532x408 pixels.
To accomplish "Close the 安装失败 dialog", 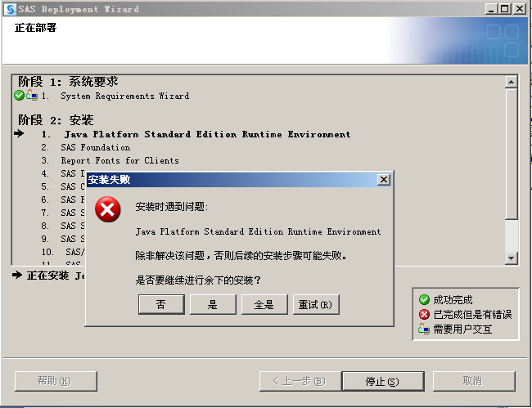I will pos(383,180).
